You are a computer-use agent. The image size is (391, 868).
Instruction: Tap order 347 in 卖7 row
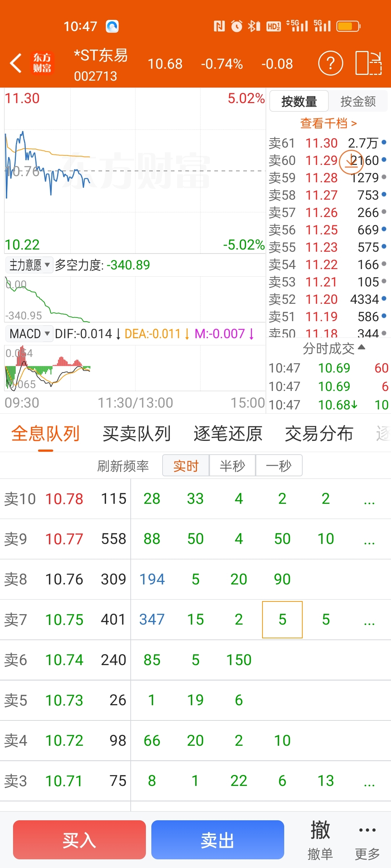point(152,620)
